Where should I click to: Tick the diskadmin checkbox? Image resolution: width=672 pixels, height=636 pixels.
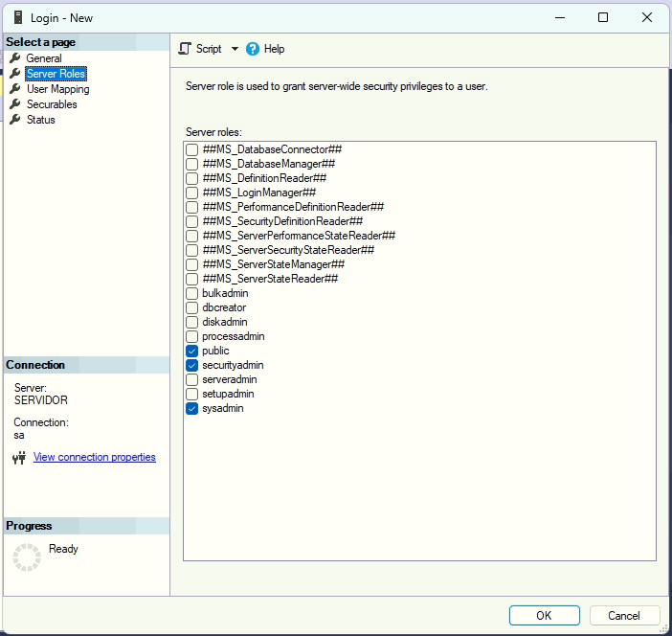(x=191, y=322)
